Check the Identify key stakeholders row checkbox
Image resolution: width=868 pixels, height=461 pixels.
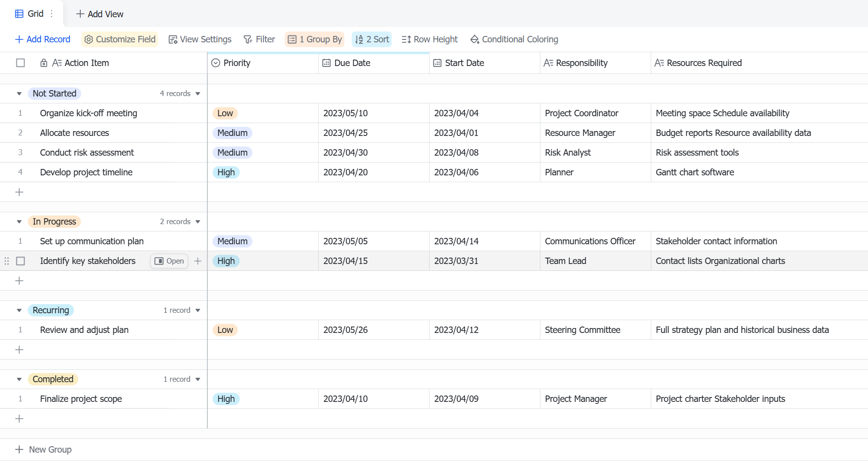21,261
